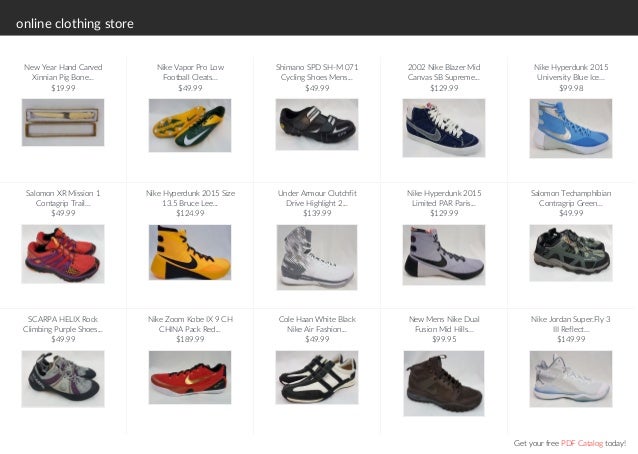Viewport: 638px width, 454px height.
Task: Follow the 'Nike Hyperdunk 2015 University Blue Ice' title
Action: click(x=571, y=72)
